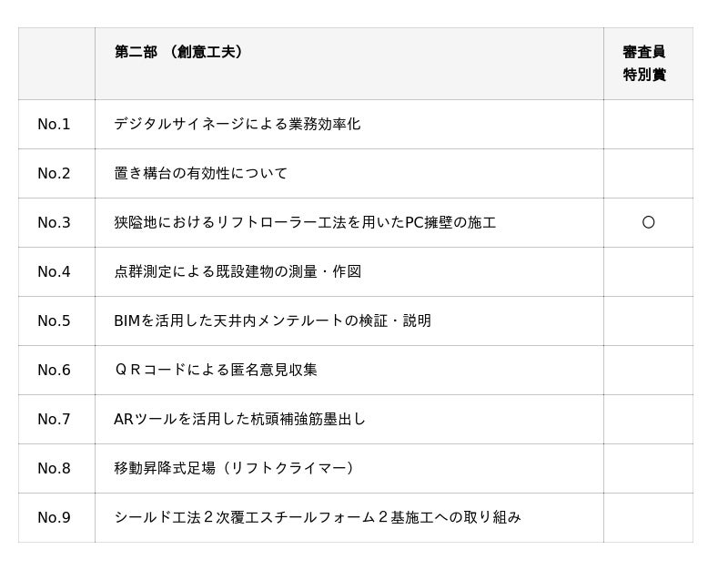
Task: Select the No.2 row number cell
Action: [x=54, y=173]
